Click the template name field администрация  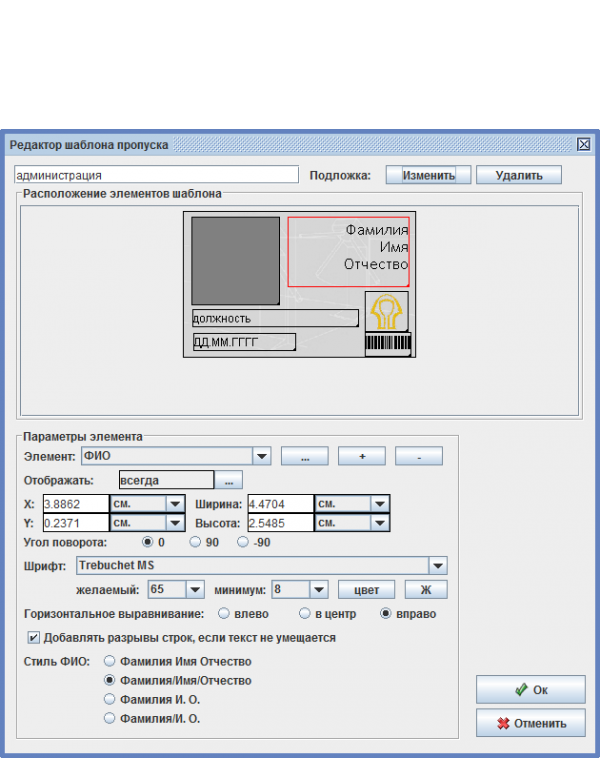click(x=156, y=175)
